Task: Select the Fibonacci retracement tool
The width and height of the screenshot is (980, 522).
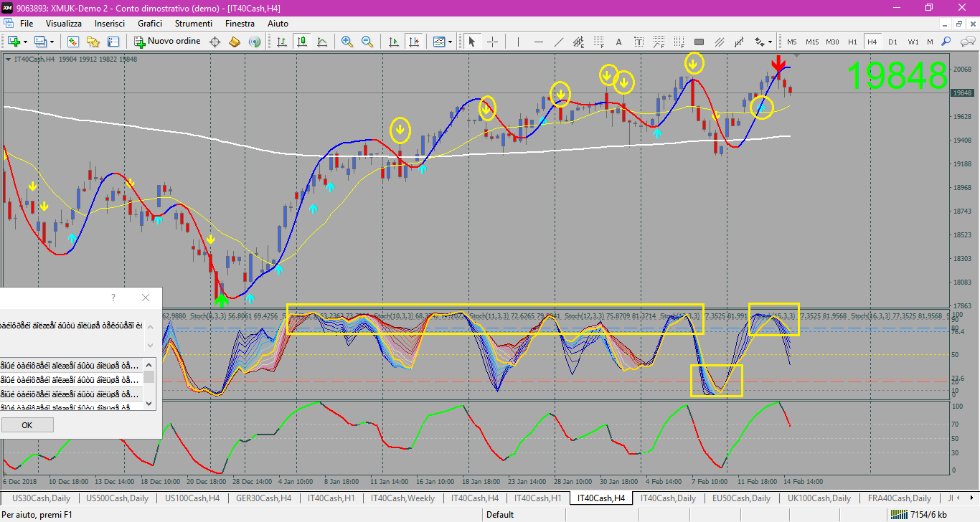Action: point(600,42)
